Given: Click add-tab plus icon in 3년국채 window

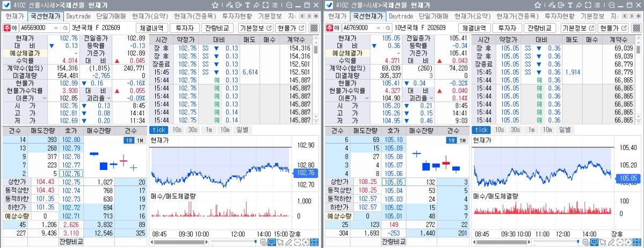Looking at the screenshot, I should 315,16.
